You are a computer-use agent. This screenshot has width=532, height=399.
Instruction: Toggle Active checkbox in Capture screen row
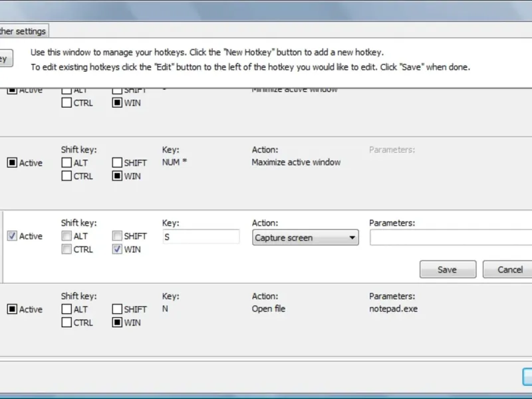click(12, 236)
